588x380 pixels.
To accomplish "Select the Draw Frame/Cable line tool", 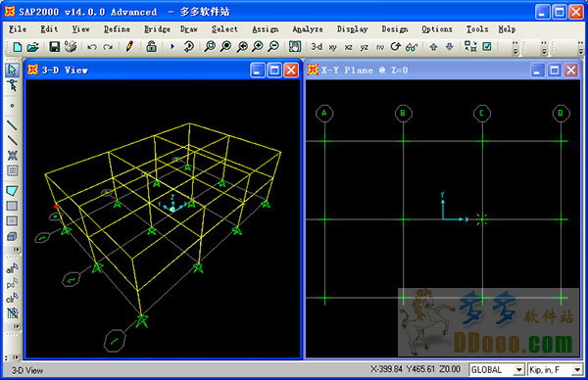I will coord(12,125).
